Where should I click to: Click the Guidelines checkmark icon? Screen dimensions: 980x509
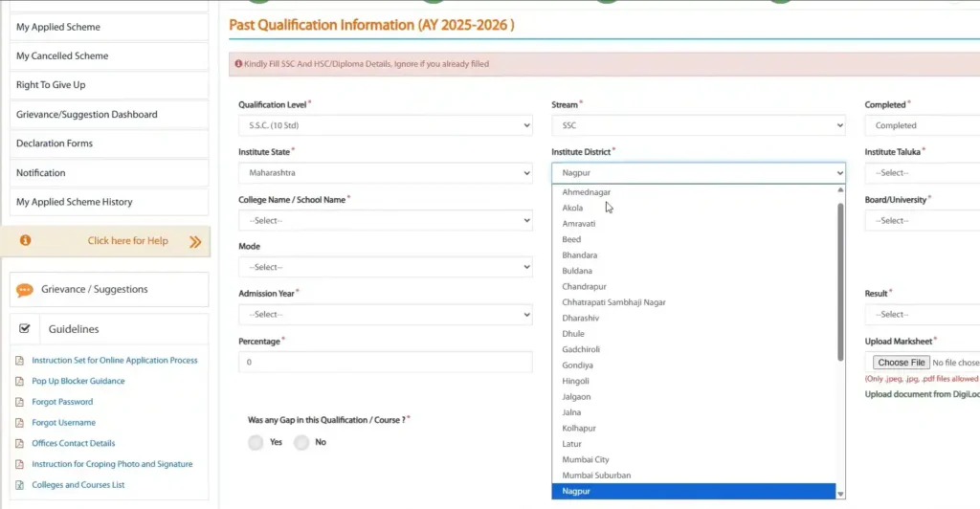click(25, 328)
